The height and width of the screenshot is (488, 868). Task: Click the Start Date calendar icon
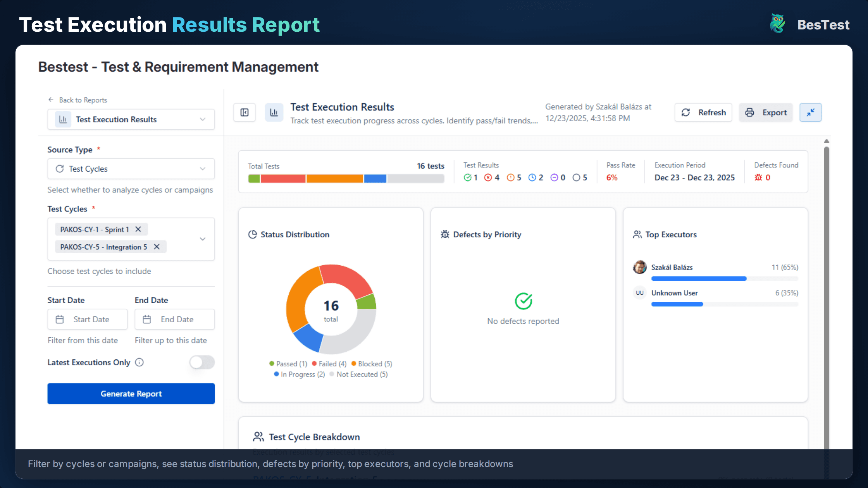point(60,319)
